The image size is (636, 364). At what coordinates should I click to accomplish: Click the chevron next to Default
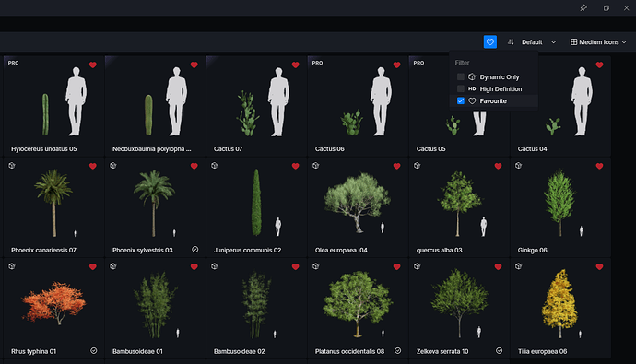[553, 42]
